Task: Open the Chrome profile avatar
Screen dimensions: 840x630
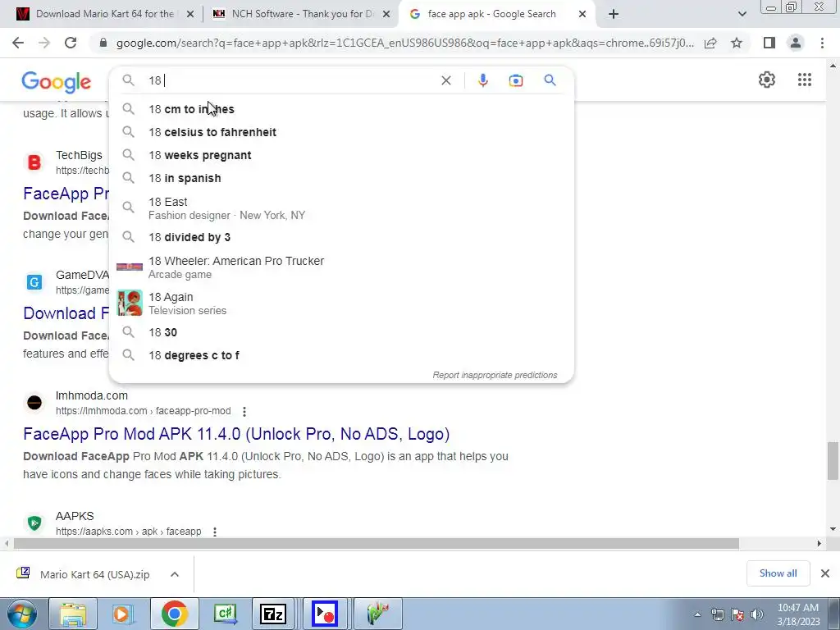Action: [796, 43]
